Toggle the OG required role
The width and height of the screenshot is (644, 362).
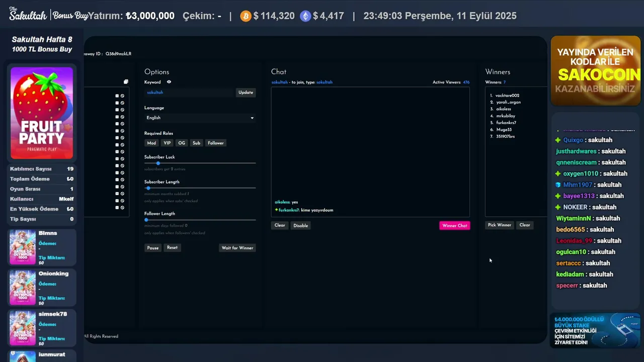click(182, 143)
